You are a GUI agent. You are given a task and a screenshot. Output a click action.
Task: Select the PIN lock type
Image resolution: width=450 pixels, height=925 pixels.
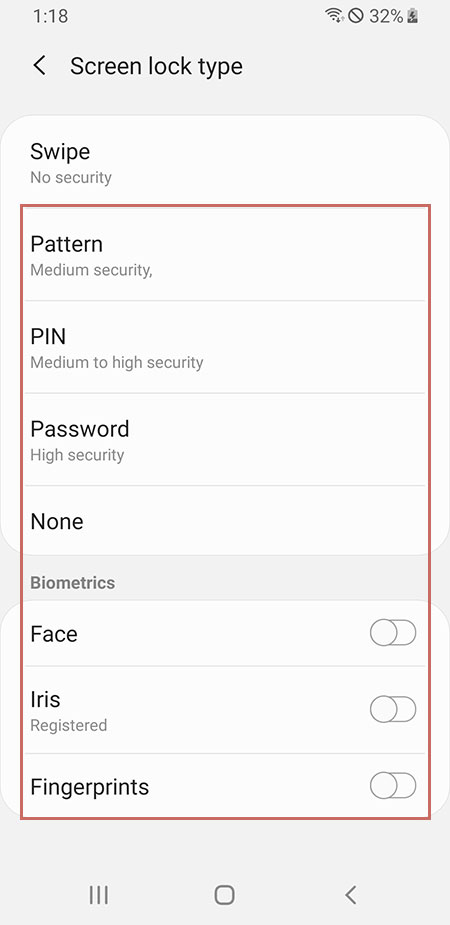pyautogui.click(x=225, y=347)
